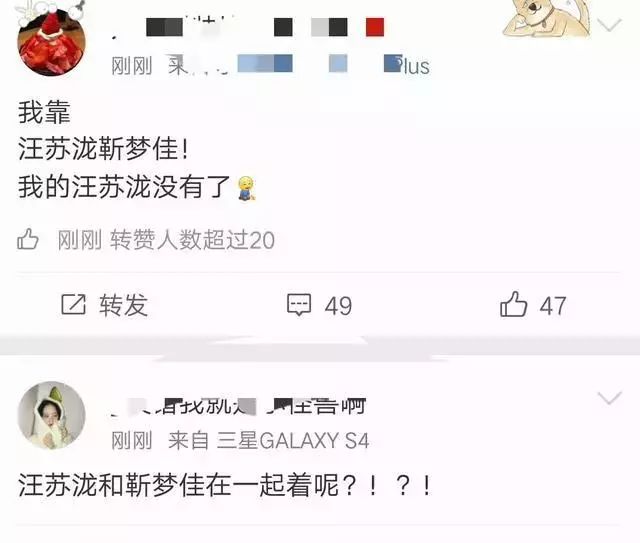Open second post about 汪苏泷和靳梦佳
The height and width of the screenshot is (543, 640).
[x=224, y=485]
